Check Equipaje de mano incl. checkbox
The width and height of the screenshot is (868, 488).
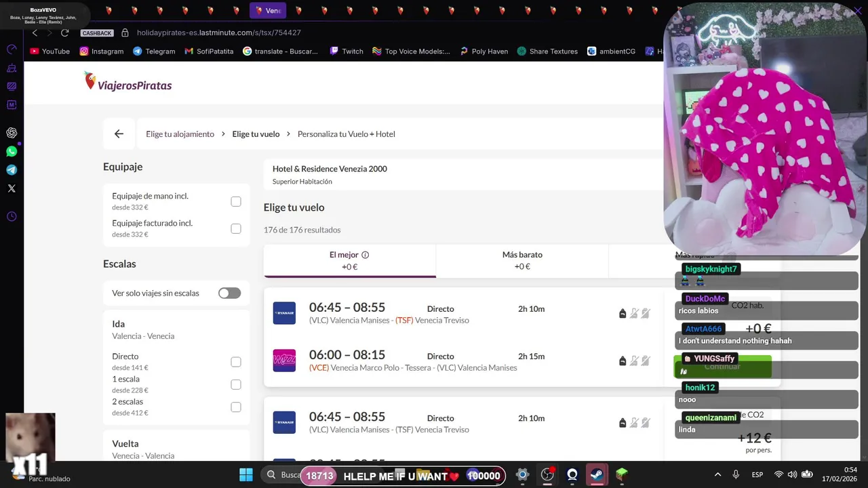(236, 201)
